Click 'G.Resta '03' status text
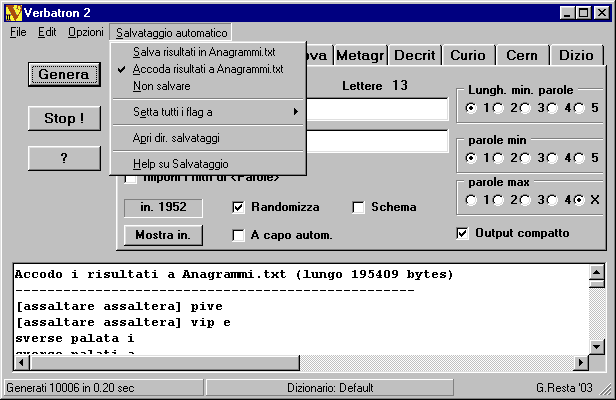 tap(564, 388)
